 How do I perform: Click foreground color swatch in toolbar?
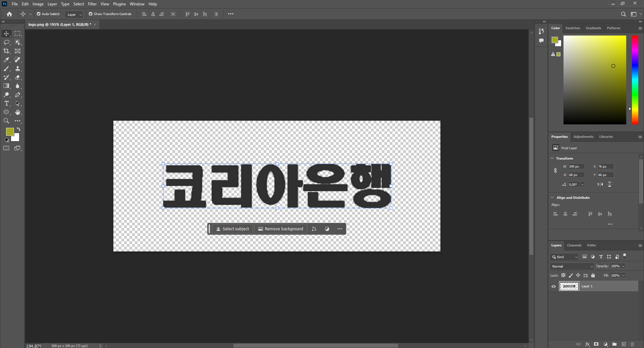pyautogui.click(x=10, y=131)
